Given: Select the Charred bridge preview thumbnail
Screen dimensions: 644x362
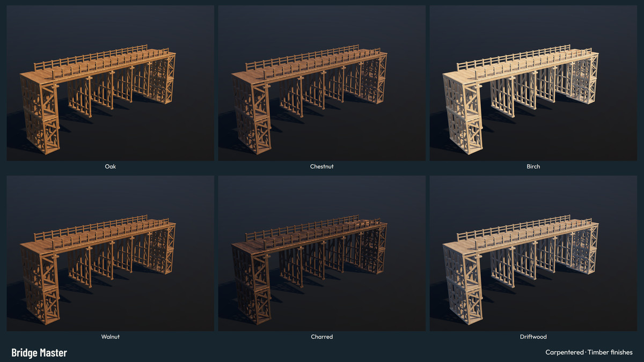Looking at the screenshot, I should (322, 254).
